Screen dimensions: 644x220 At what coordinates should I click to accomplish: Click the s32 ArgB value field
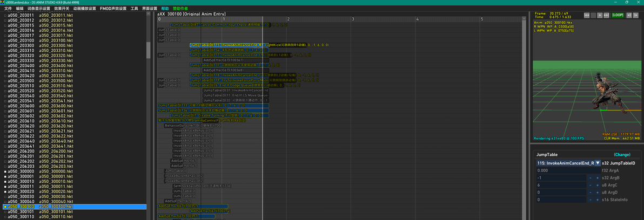click(x=561, y=178)
